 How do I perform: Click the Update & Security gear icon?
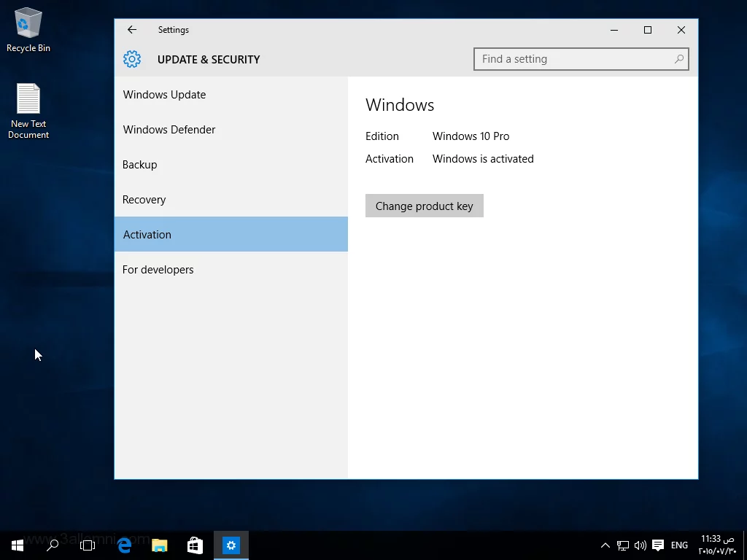pos(132,60)
